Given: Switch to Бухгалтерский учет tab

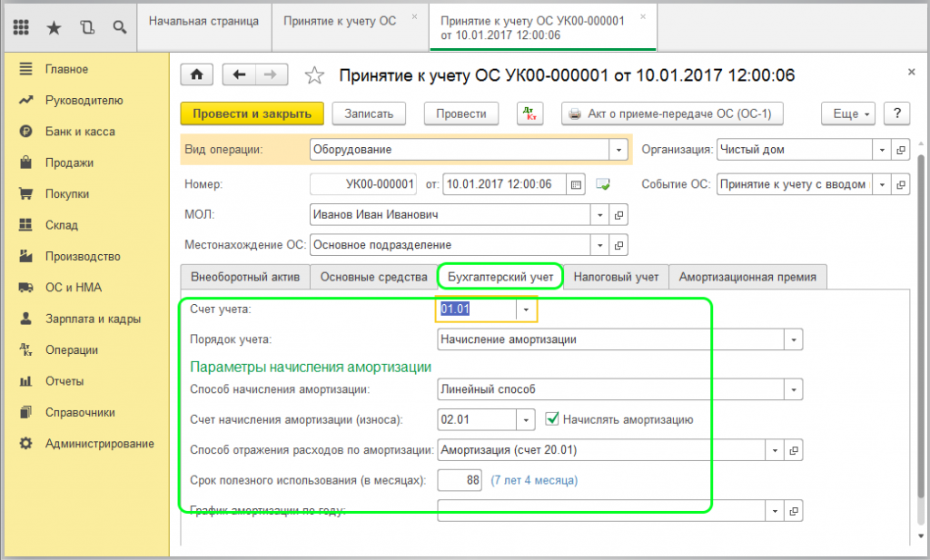Looking at the screenshot, I should pos(500,277).
